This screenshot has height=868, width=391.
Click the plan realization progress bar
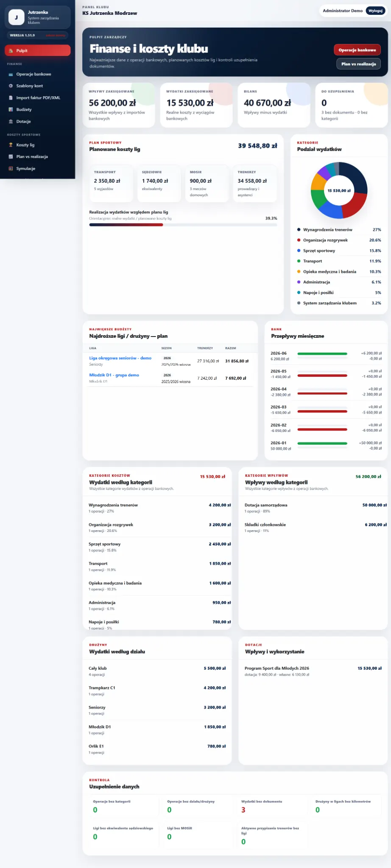183,225
